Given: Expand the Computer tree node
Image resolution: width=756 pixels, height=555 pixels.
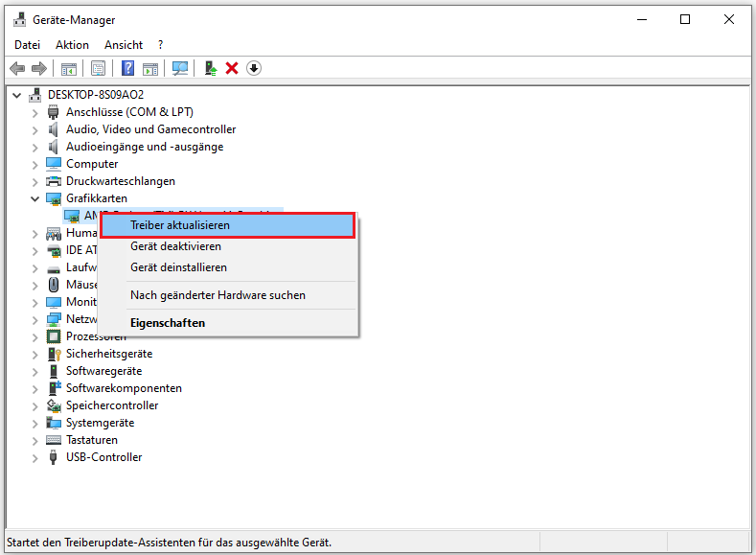Looking at the screenshot, I should pyautogui.click(x=34, y=165).
